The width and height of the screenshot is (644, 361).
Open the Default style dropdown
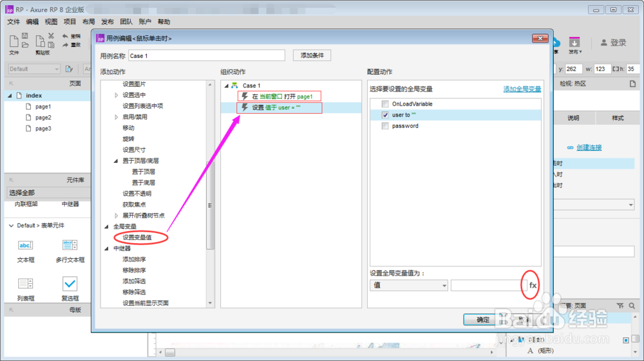[x=34, y=69]
